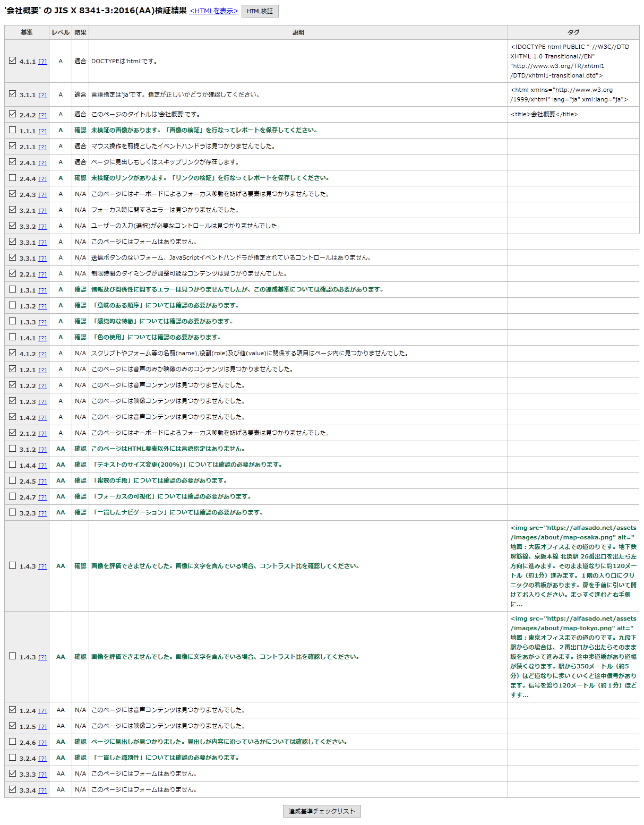Check the first 1.4.3 contrast checkbox

[x=12, y=566]
